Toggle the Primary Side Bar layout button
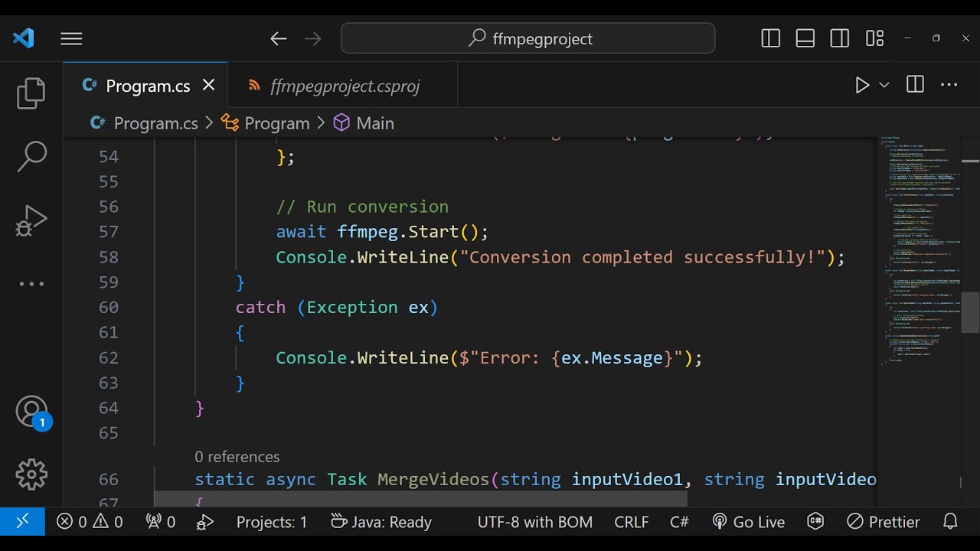The height and width of the screenshot is (551, 980). (771, 38)
